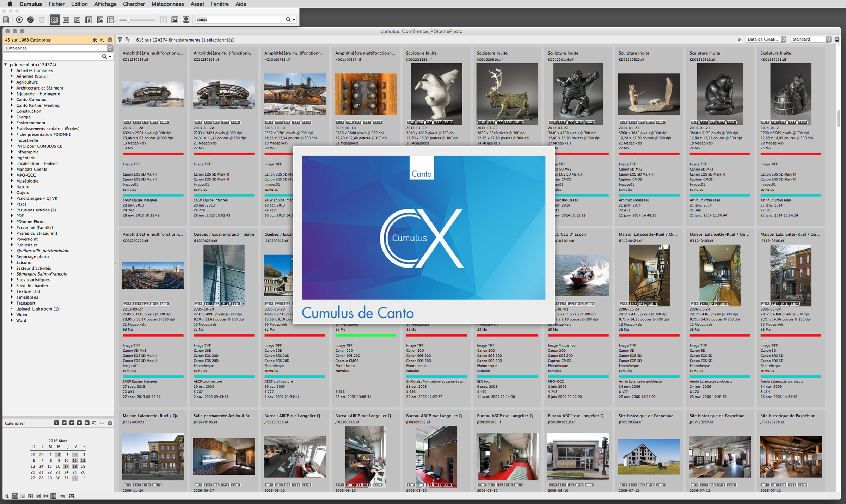The height and width of the screenshot is (504, 846).
Task: Select the JF07120324.tif white barn thumbnail
Action: 649,456
